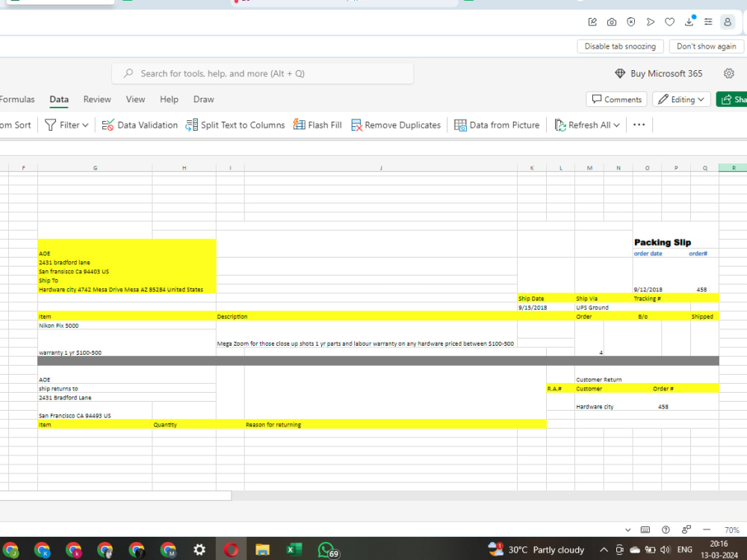The width and height of the screenshot is (747, 560).
Task: Click the Excel icon on the taskbar
Action: coord(294,550)
